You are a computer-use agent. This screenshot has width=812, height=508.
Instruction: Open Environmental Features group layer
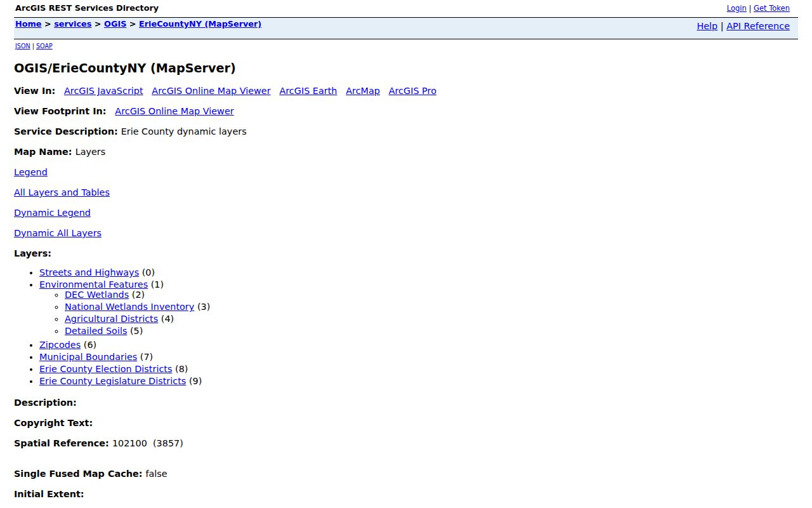click(93, 284)
